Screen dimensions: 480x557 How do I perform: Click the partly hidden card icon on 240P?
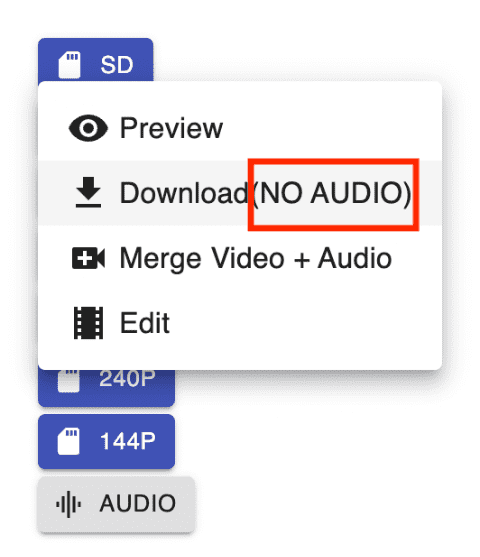(69, 381)
